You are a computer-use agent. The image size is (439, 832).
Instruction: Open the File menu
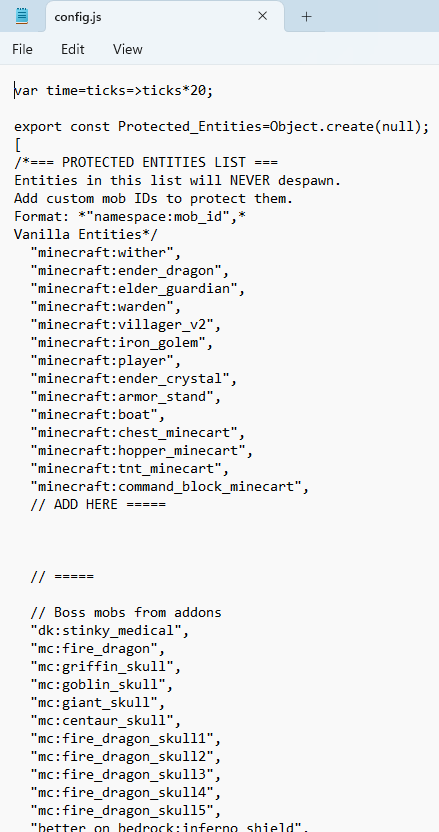click(22, 49)
